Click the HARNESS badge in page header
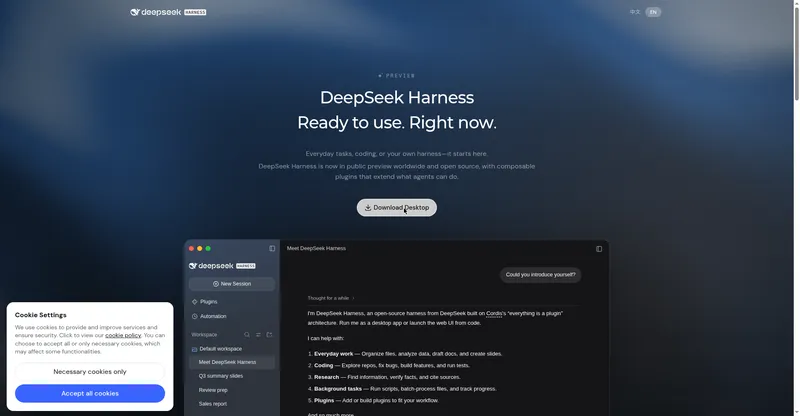The height and width of the screenshot is (416, 800). (195, 12)
